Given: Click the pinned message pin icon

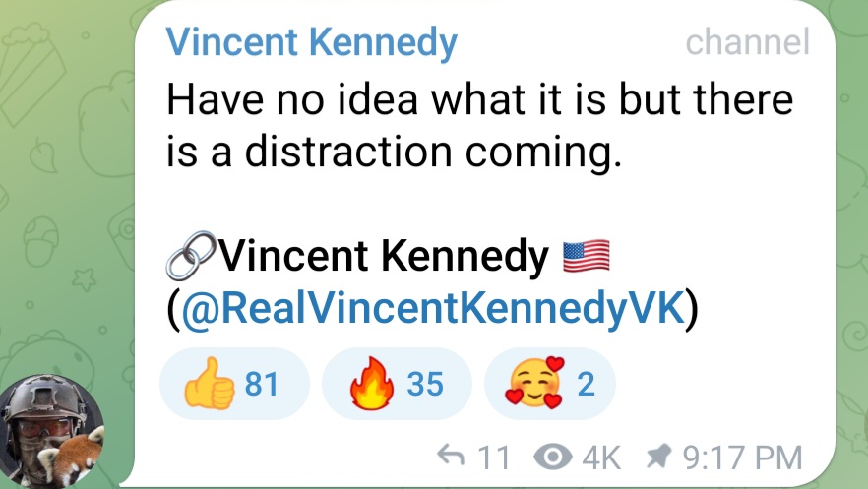Looking at the screenshot, I should [659, 458].
